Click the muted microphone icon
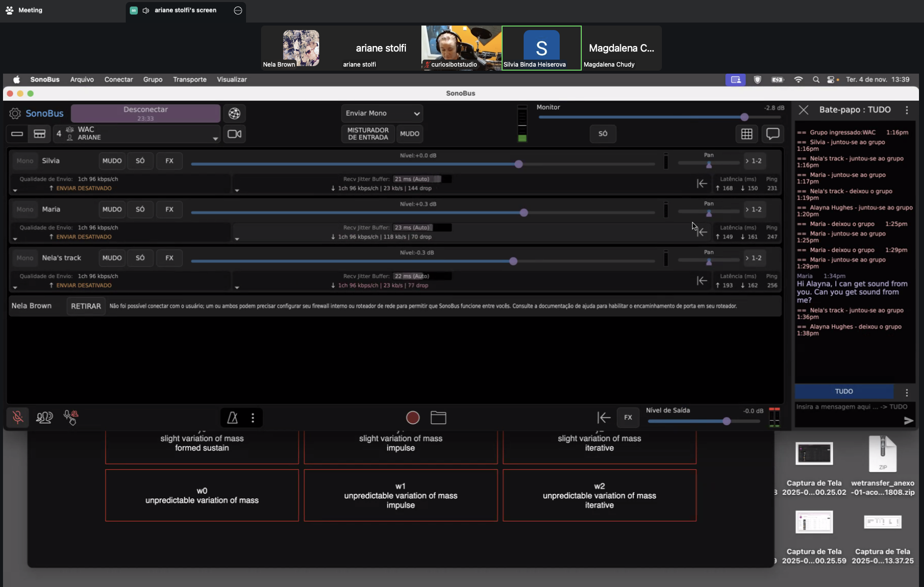Screen dimensions: 924x587 [x=18, y=417]
